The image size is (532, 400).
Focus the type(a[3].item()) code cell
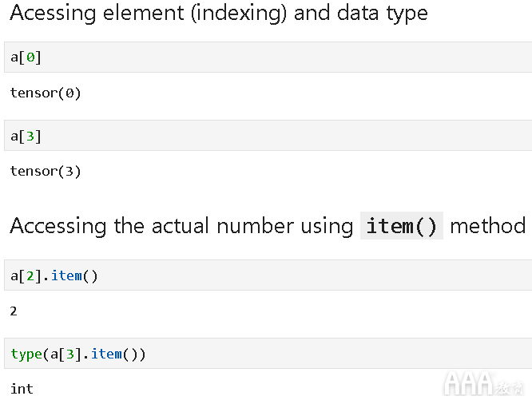coord(268,353)
